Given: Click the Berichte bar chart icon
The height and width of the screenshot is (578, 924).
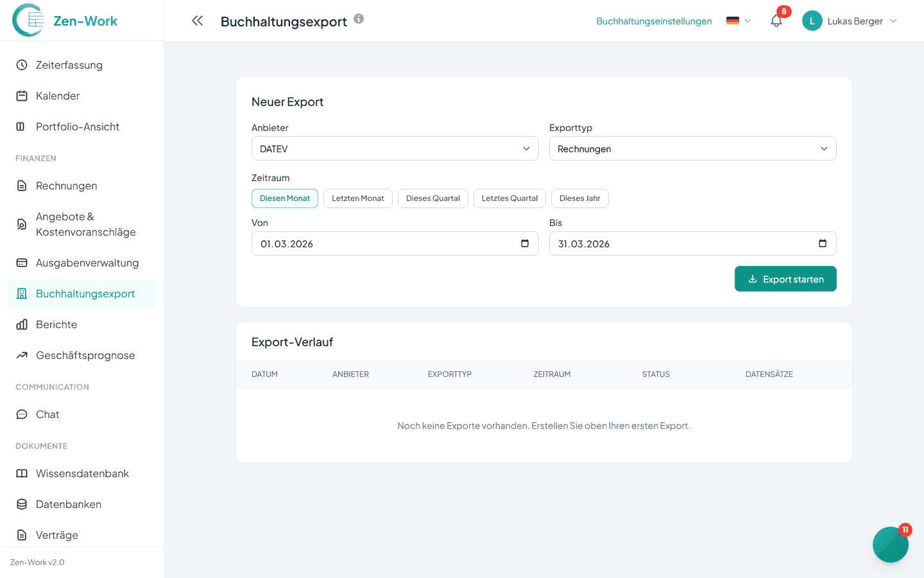Looking at the screenshot, I should [22, 324].
